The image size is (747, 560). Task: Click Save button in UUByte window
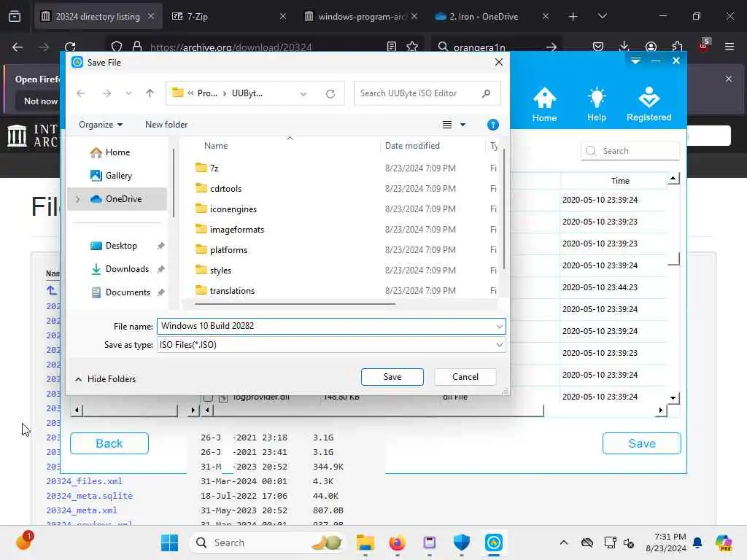642,443
